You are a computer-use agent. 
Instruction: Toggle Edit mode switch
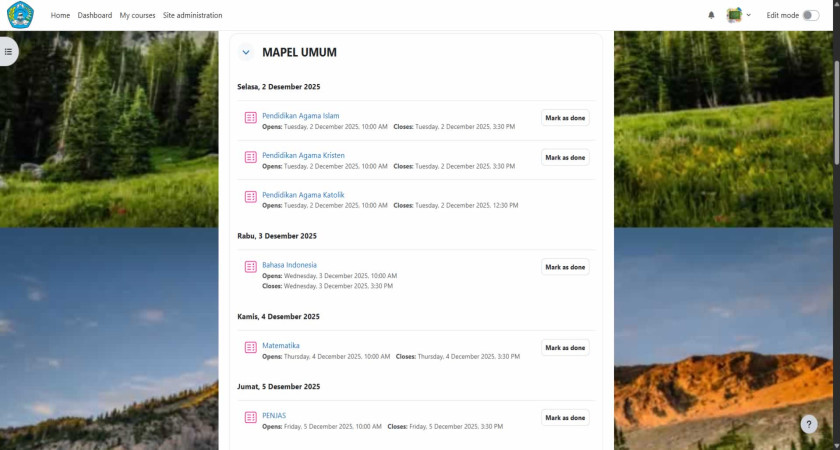pyautogui.click(x=810, y=15)
